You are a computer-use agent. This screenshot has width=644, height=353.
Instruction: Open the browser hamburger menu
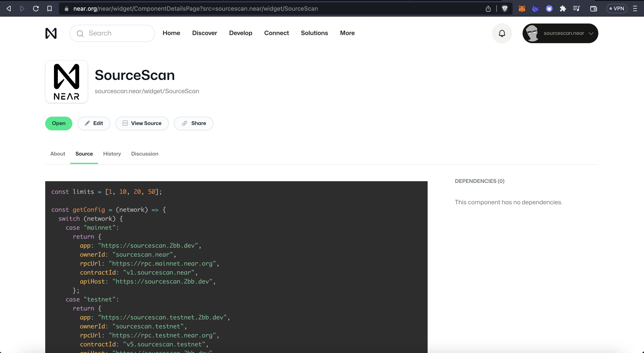635,9
